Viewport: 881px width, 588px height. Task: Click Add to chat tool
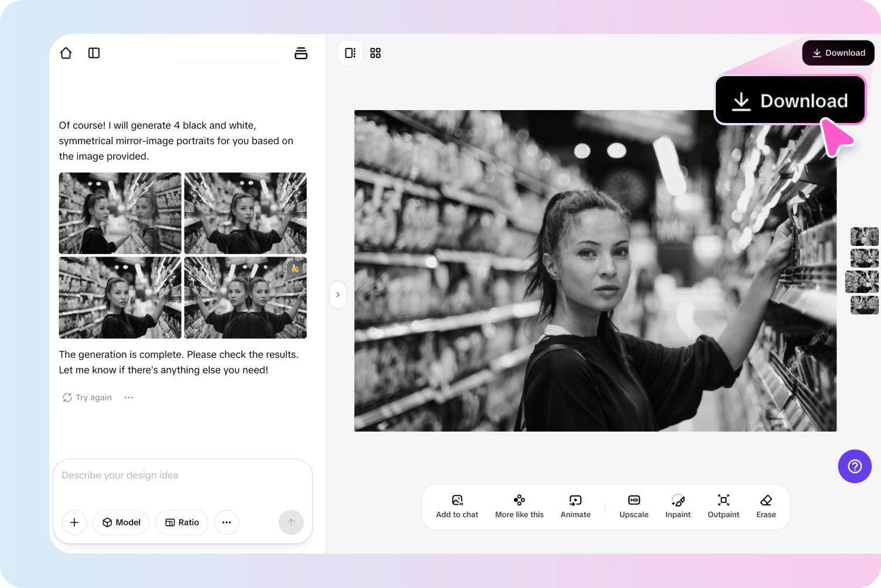[x=457, y=507]
